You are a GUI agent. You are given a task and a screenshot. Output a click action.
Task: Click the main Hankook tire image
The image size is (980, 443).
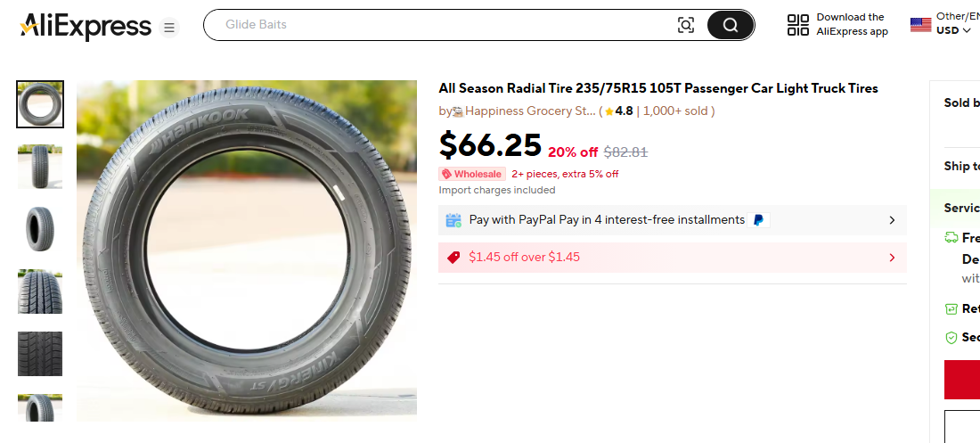(x=247, y=250)
